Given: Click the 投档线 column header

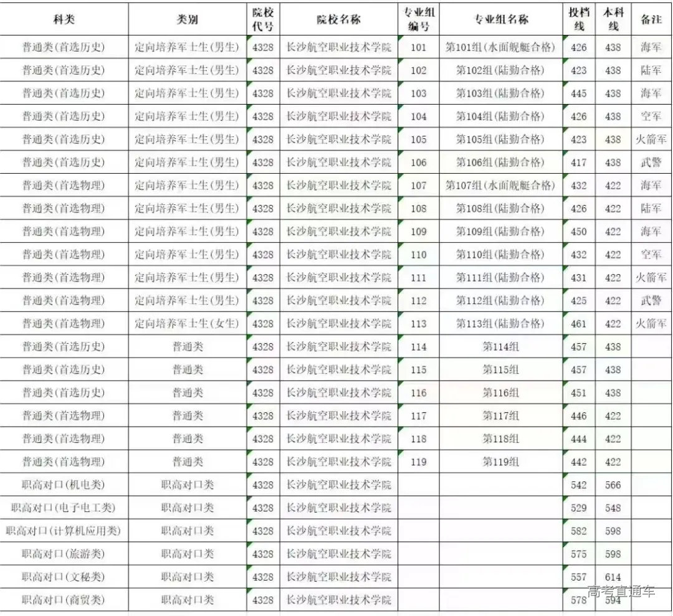Looking at the screenshot, I should pyautogui.click(x=578, y=19).
